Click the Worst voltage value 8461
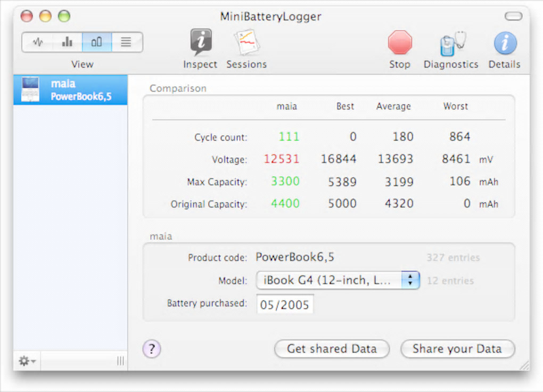Image resolution: width=543 pixels, height=392 pixels. (456, 159)
